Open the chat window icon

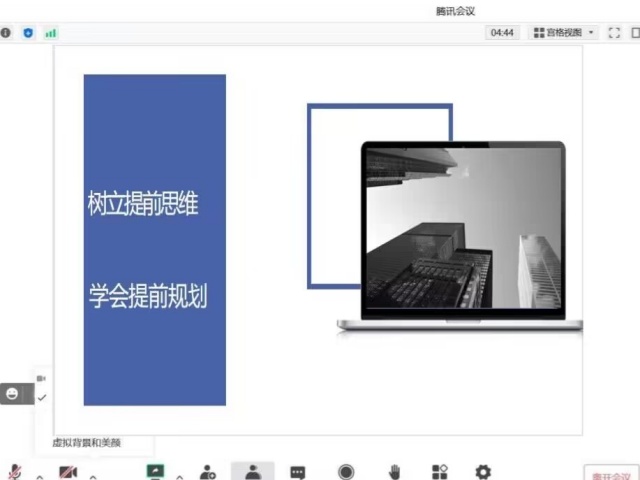coord(297,472)
